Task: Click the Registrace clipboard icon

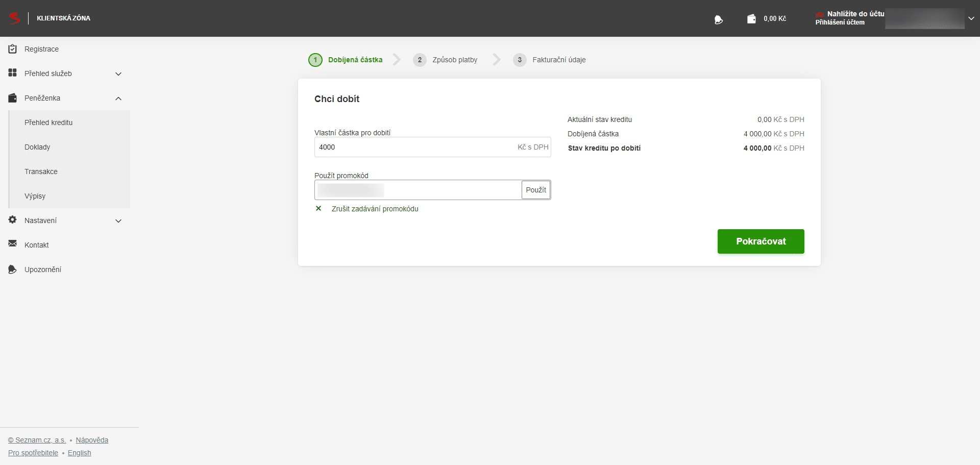Action: (13, 49)
